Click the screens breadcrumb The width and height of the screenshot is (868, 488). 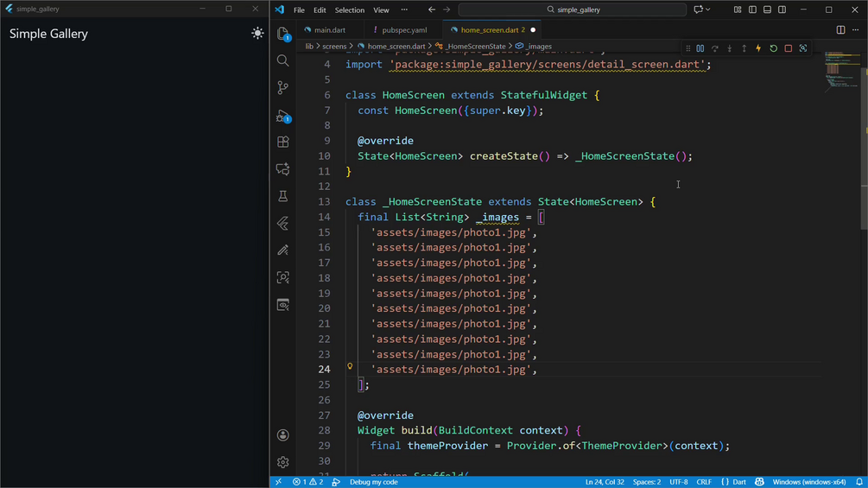(334, 47)
